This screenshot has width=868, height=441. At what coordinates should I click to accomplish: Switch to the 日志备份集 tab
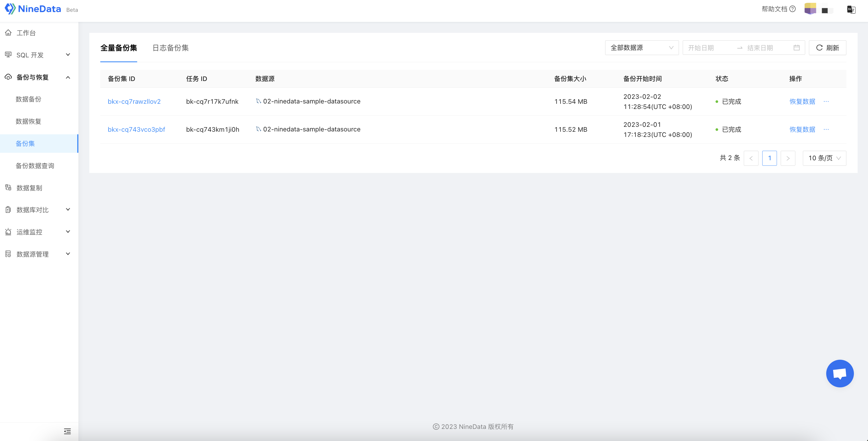[x=171, y=48]
